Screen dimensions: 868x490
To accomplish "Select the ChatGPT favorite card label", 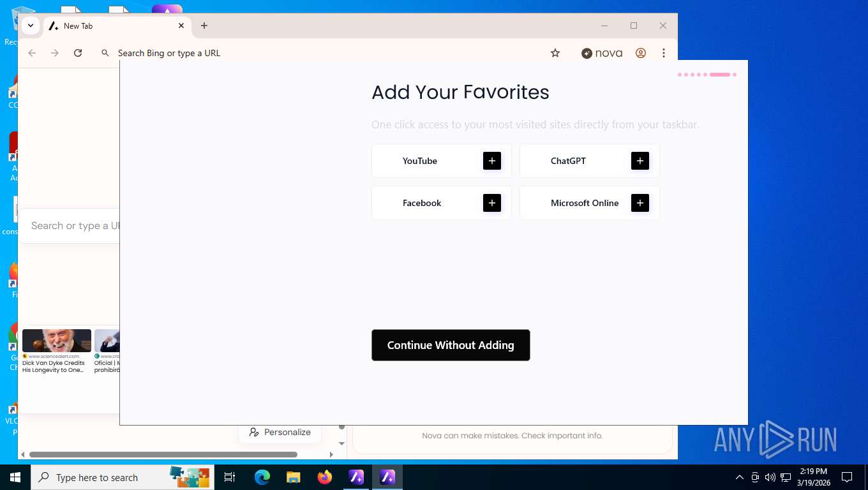I will tap(568, 161).
